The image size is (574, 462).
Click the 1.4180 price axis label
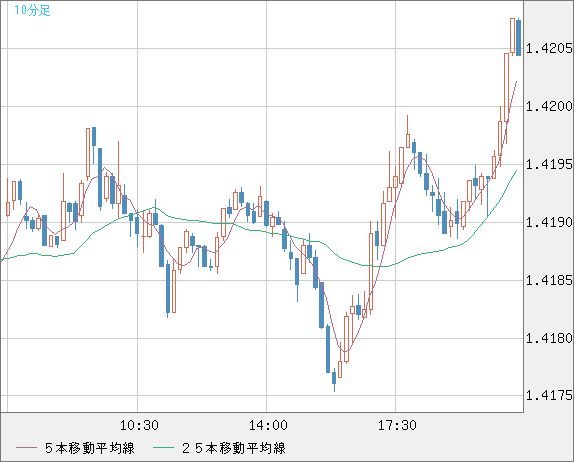(x=549, y=338)
